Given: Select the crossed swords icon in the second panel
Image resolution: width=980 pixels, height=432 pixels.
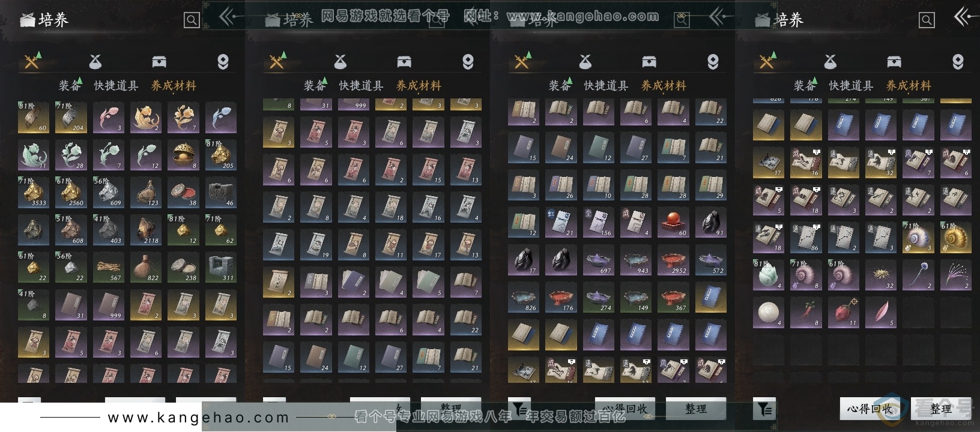Looking at the screenshot, I should [x=277, y=61].
